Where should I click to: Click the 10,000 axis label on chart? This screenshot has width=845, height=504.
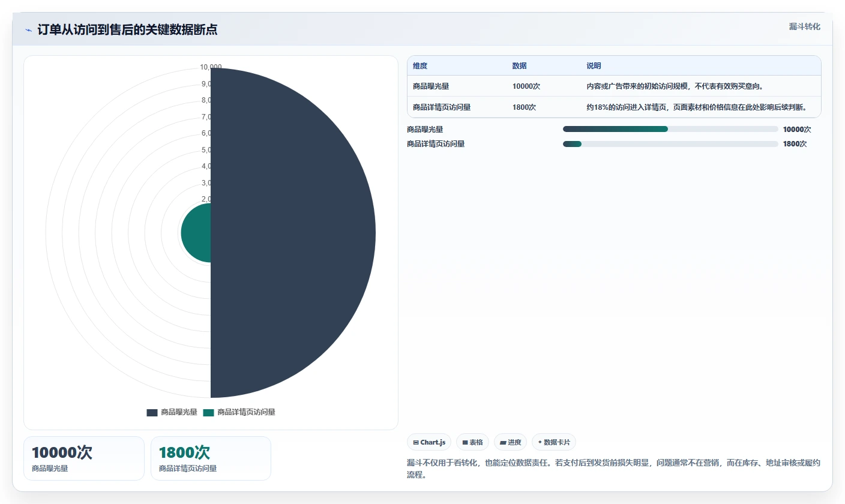tap(211, 67)
